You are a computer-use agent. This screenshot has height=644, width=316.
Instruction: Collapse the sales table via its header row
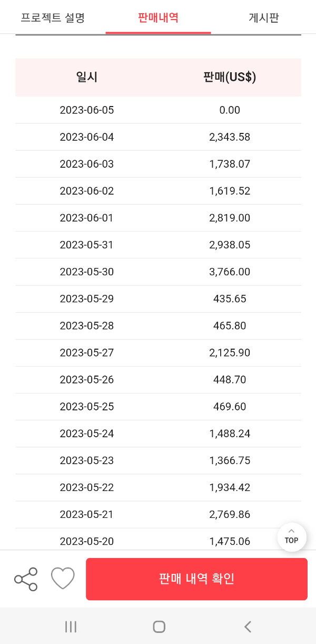click(x=158, y=77)
